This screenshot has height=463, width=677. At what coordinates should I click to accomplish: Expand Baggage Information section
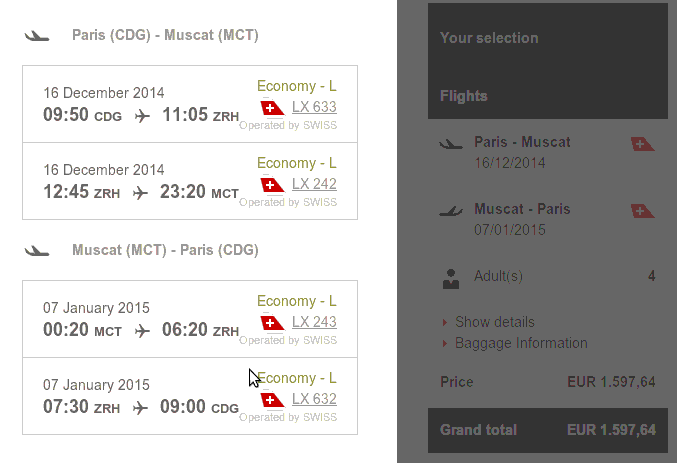coord(521,343)
